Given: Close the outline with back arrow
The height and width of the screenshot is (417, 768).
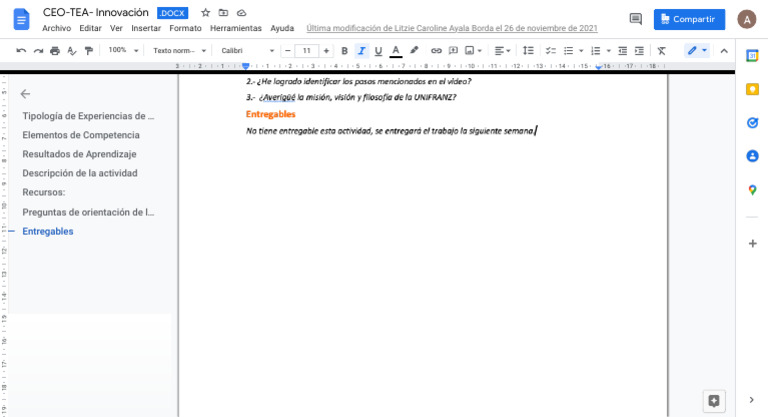Looking at the screenshot, I should pos(25,94).
